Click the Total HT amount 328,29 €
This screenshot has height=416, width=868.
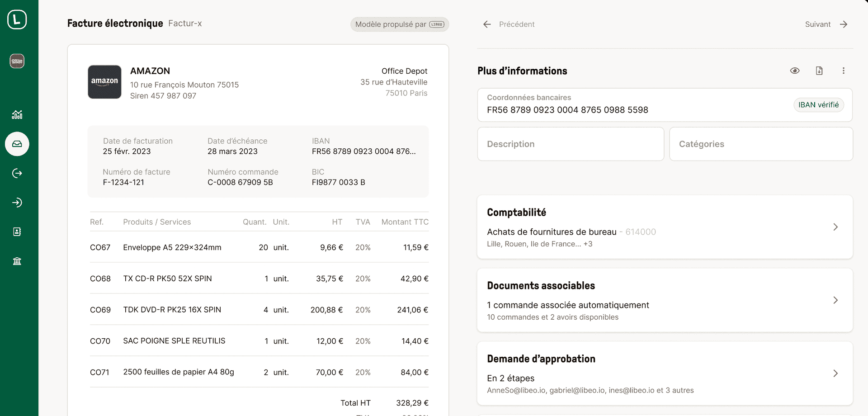(x=412, y=403)
